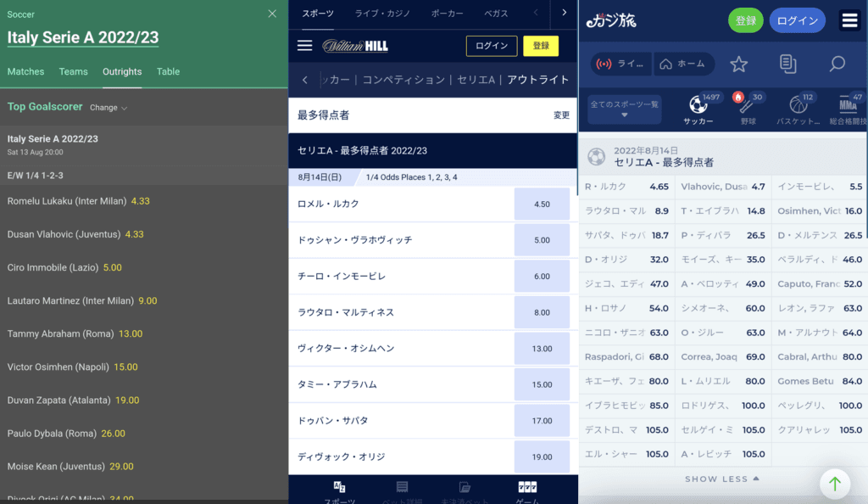Open favorites with the star icon

point(739,64)
